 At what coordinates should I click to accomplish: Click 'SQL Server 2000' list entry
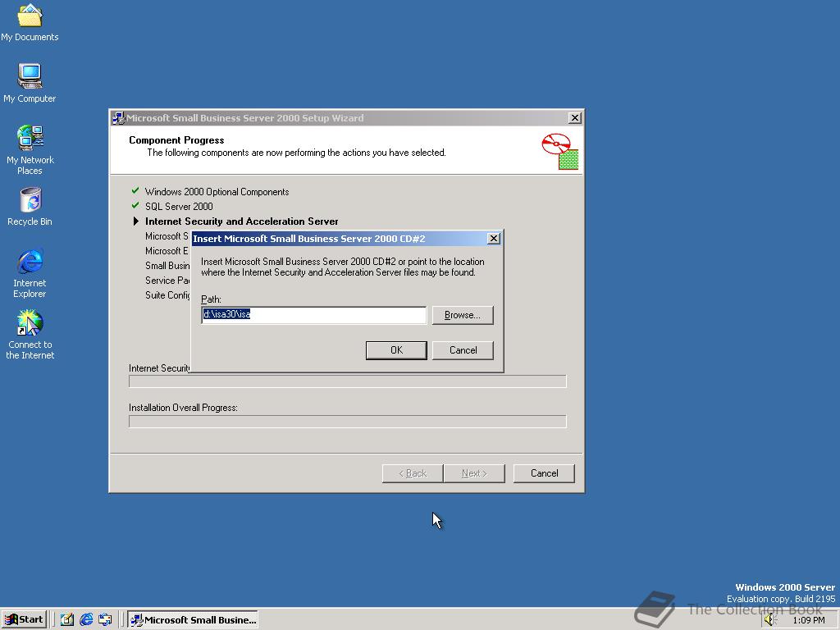click(179, 206)
